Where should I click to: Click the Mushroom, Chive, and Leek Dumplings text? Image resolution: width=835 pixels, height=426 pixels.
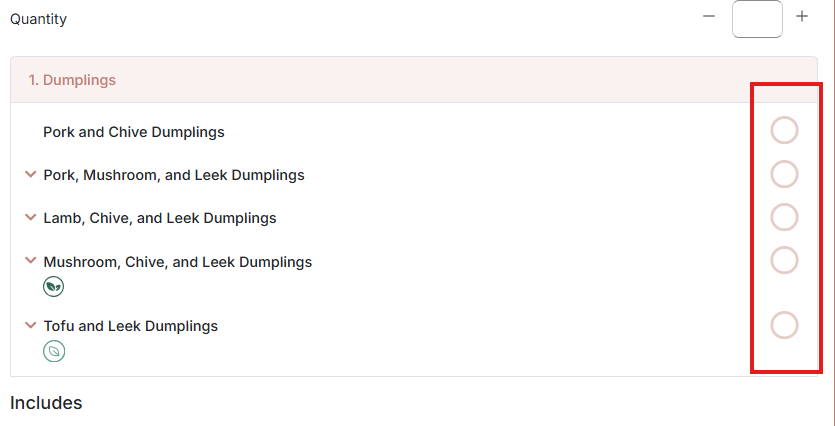[177, 262]
